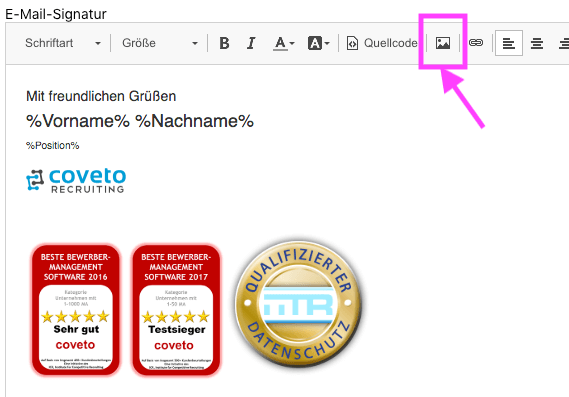Click the %Vorname% %Nachname% placeholder line
The width and height of the screenshot is (569, 397).
tap(140, 121)
